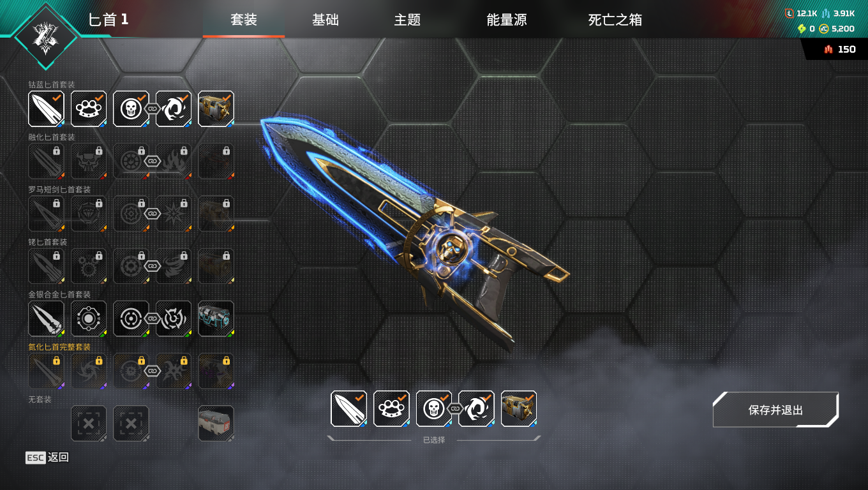Choose the teal death box in 金银合金匕首套装
Image resolution: width=868 pixels, height=490 pixels.
tap(216, 318)
